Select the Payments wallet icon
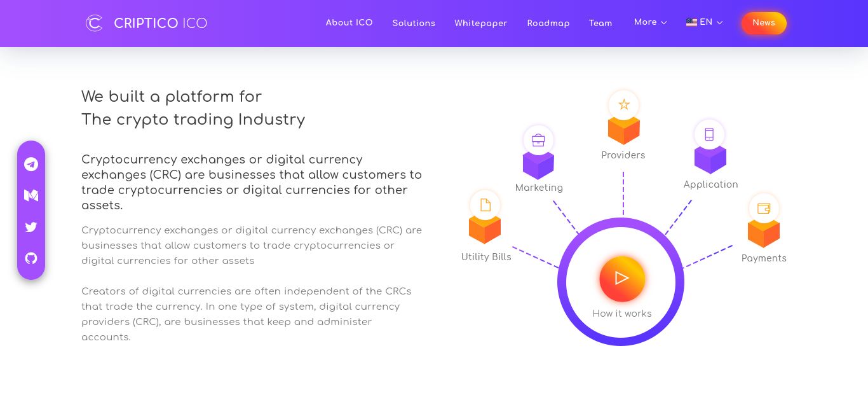The image size is (868, 402). (x=764, y=208)
